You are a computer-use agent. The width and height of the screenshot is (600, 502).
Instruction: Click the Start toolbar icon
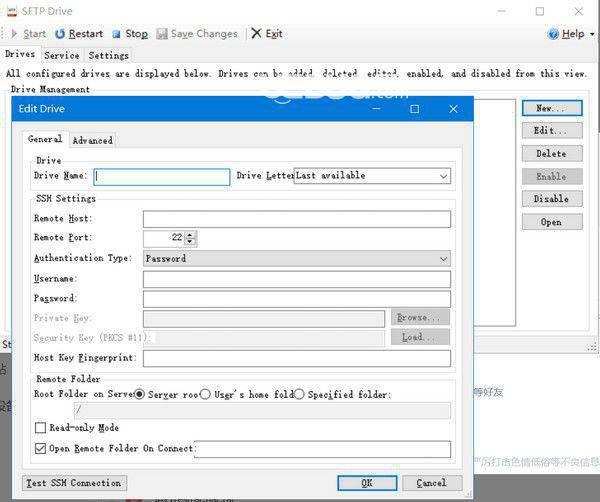[14, 34]
